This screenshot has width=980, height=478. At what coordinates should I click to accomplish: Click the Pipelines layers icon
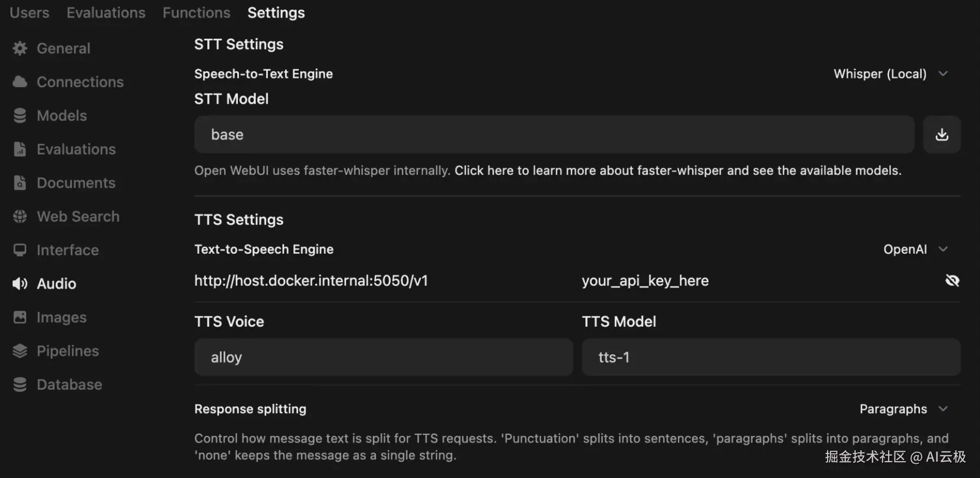pyautogui.click(x=20, y=351)
